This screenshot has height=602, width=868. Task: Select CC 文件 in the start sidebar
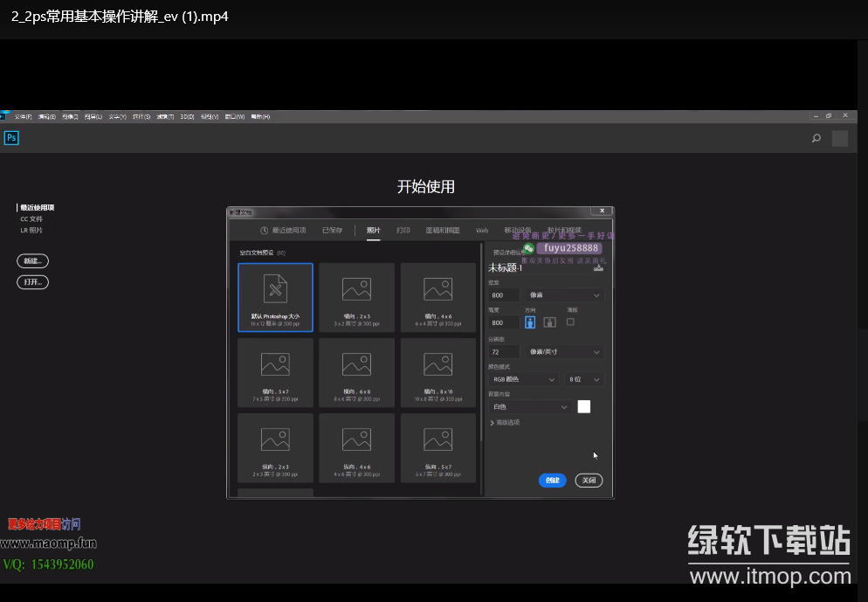(x=31, y=218)
